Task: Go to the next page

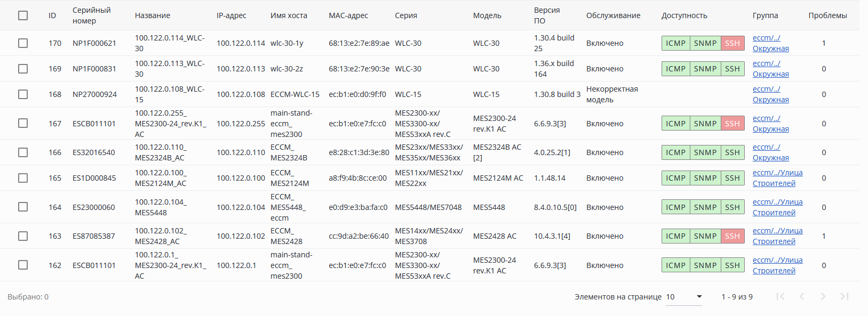Action: [x=823, y=296]
